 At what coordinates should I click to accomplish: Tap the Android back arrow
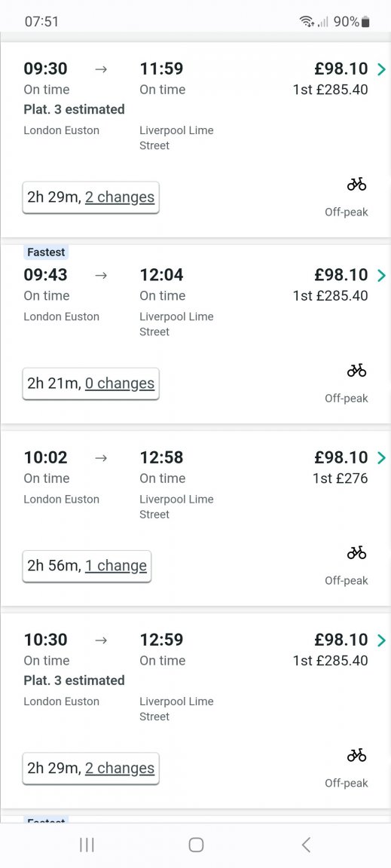306,845
